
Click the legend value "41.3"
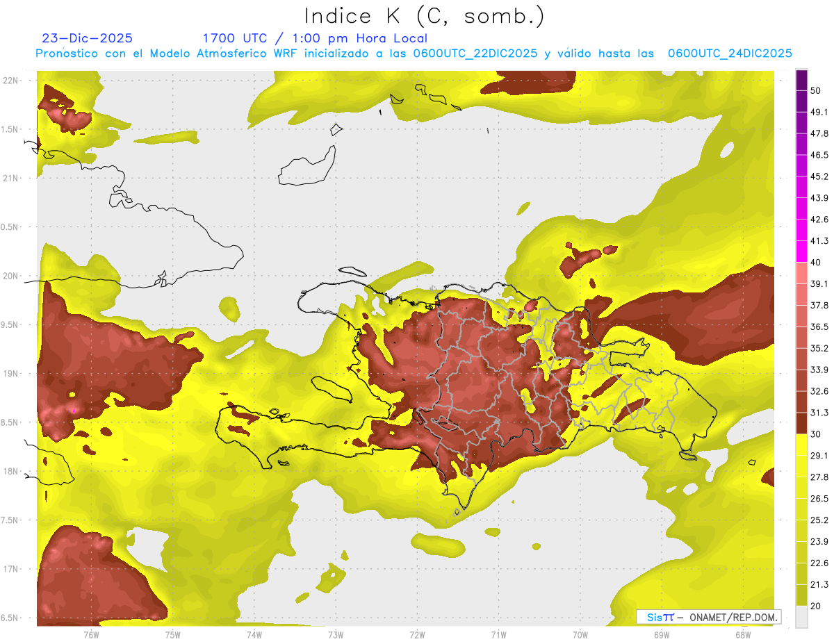(820, 241)
